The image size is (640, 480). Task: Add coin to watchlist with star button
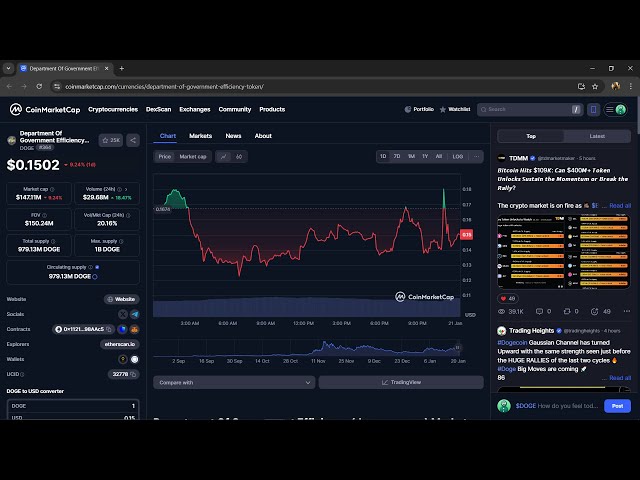(x=110, y=140)
